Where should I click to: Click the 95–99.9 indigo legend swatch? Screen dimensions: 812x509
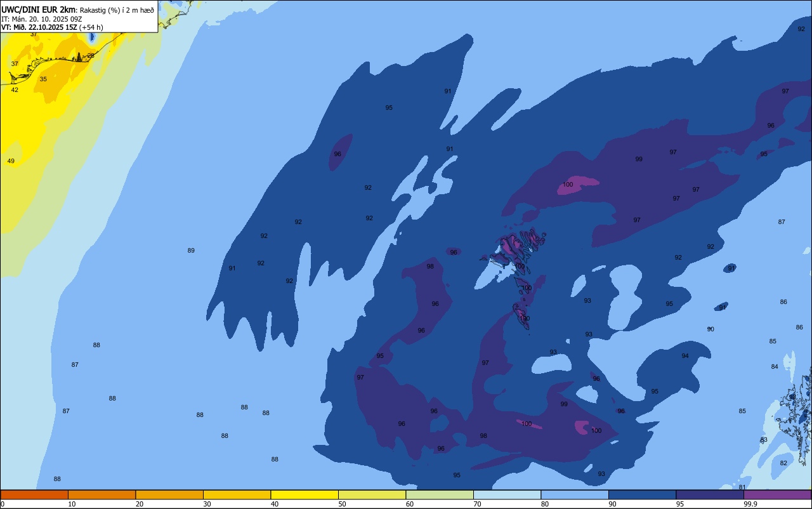coord(710,494)
